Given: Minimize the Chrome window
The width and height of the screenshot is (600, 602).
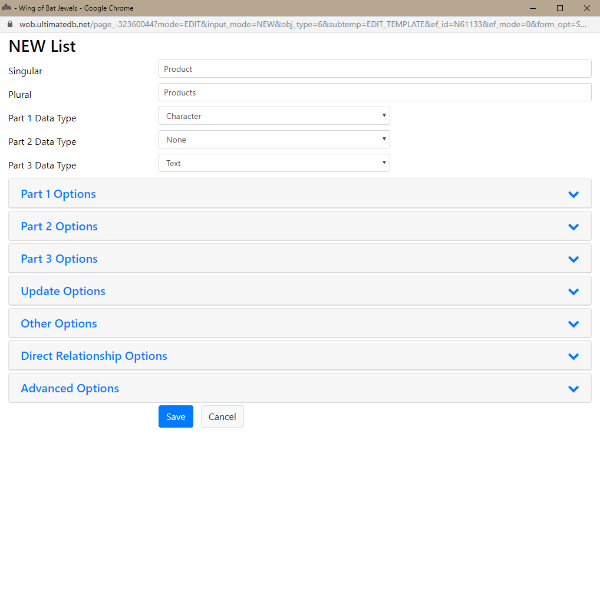Looking at the screenshot, I should pos(533,8).
